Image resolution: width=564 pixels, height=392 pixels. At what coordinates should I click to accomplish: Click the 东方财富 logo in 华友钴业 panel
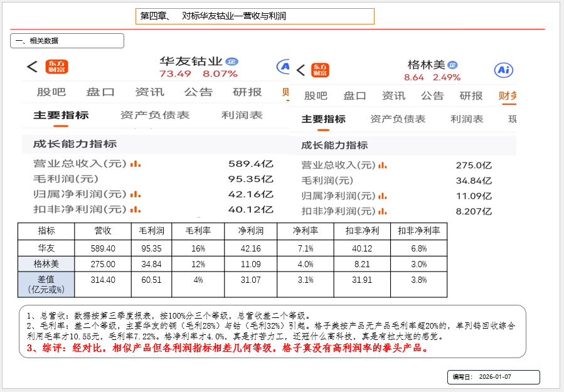56,66
